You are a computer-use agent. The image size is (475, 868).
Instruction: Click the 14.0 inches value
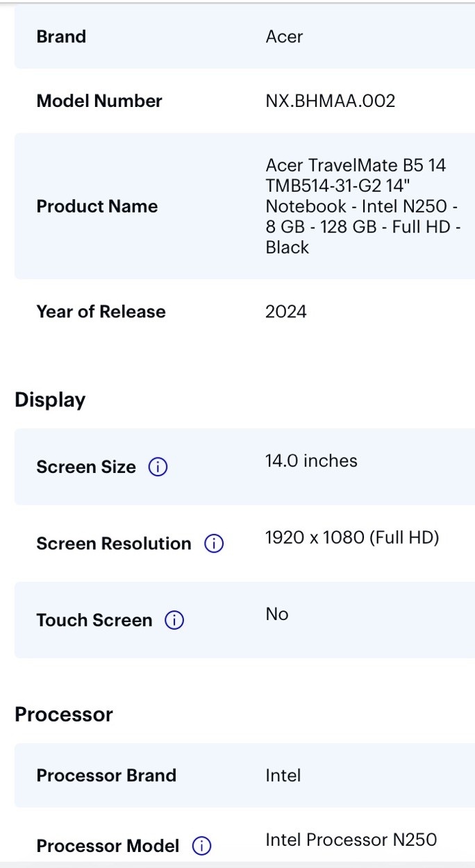click(311, 461)
